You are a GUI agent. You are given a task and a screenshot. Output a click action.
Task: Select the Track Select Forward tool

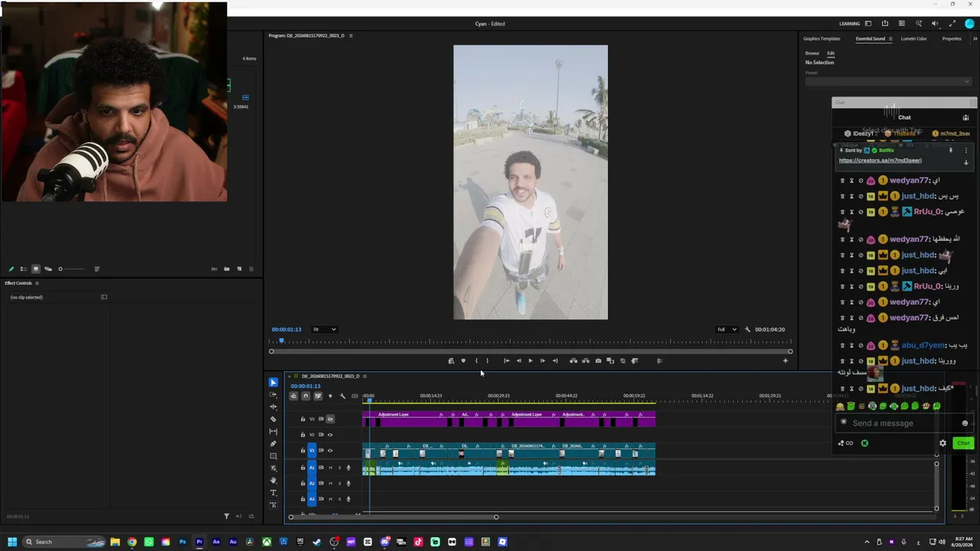pos(273,395)
